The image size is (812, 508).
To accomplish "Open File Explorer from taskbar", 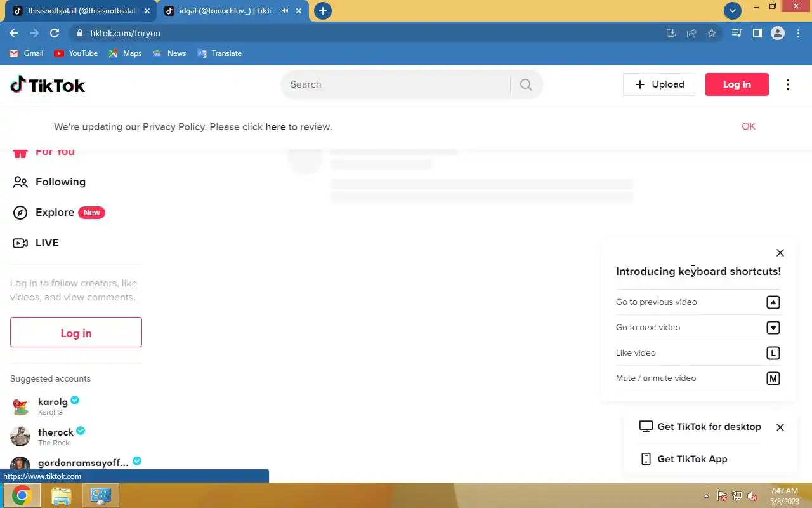I will point(62,495).
